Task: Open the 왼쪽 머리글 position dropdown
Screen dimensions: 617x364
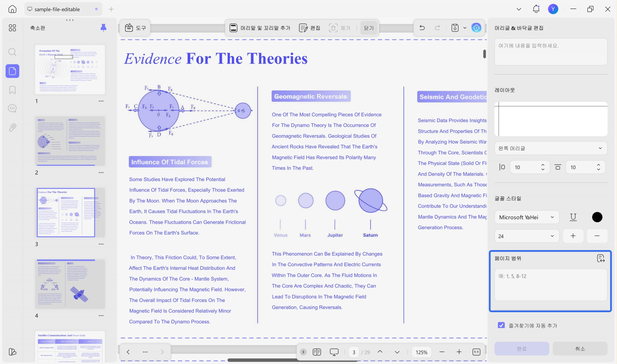Action: point(551,148)
